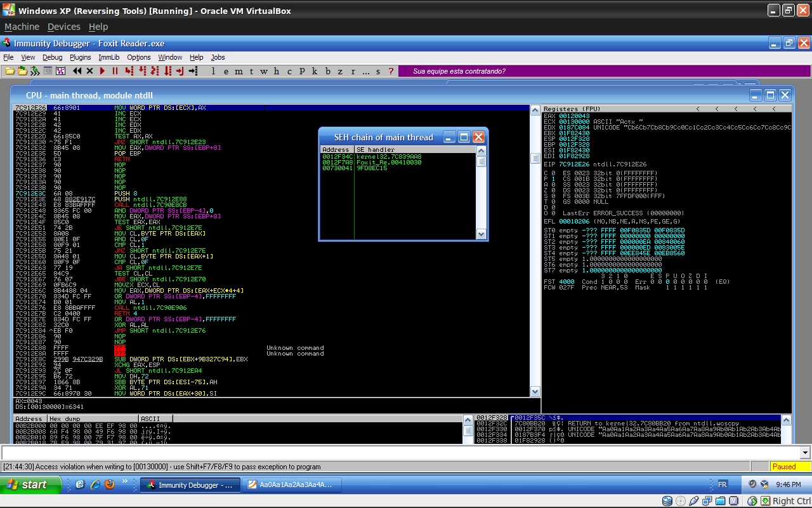Select SEH entry Foxit_Re.00410030

(x=397, y=162)
